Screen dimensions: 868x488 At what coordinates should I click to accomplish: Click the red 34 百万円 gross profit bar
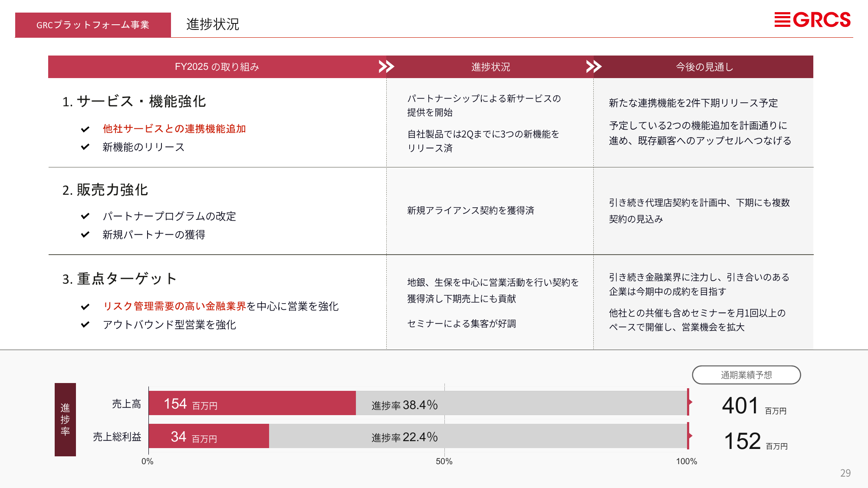point(208,436)
